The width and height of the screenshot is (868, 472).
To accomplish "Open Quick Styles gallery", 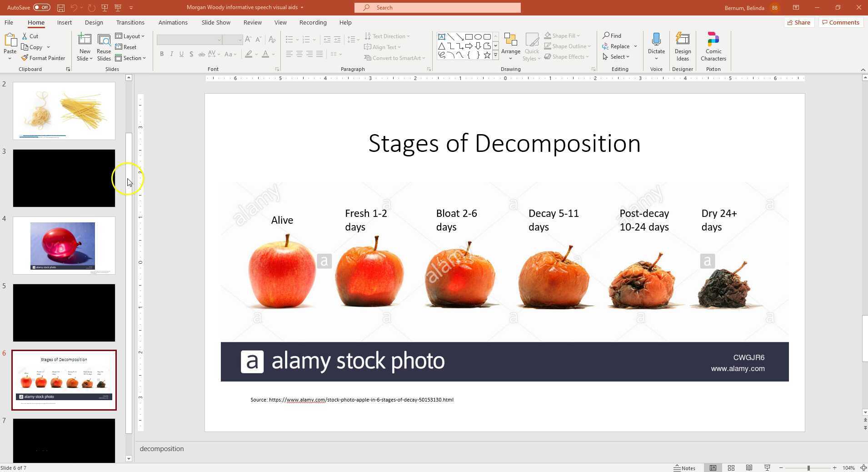I will [531, 47].
